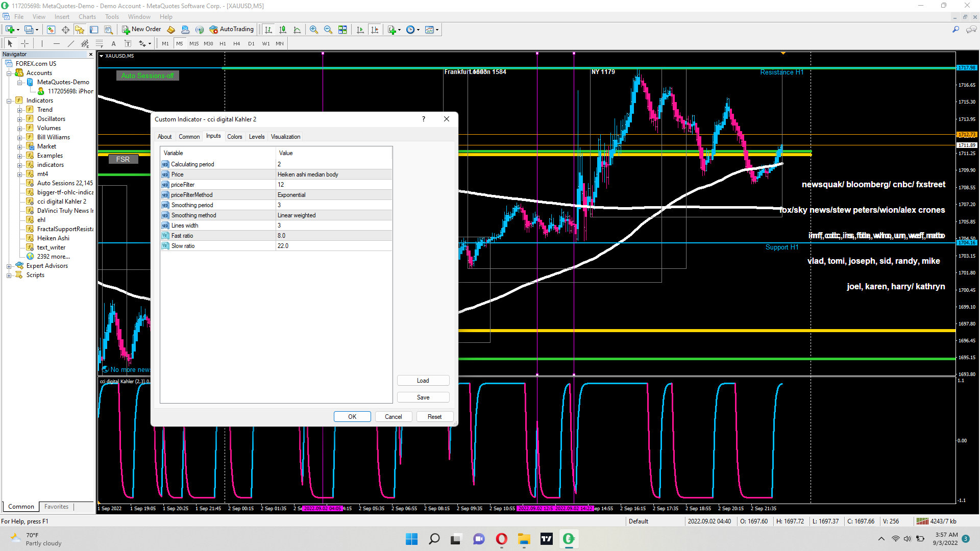Image resolution: width=980 pixels, height=551 pixels.
Task: Open the periodicity clock dropdown arrow
Action: [419, 30]
